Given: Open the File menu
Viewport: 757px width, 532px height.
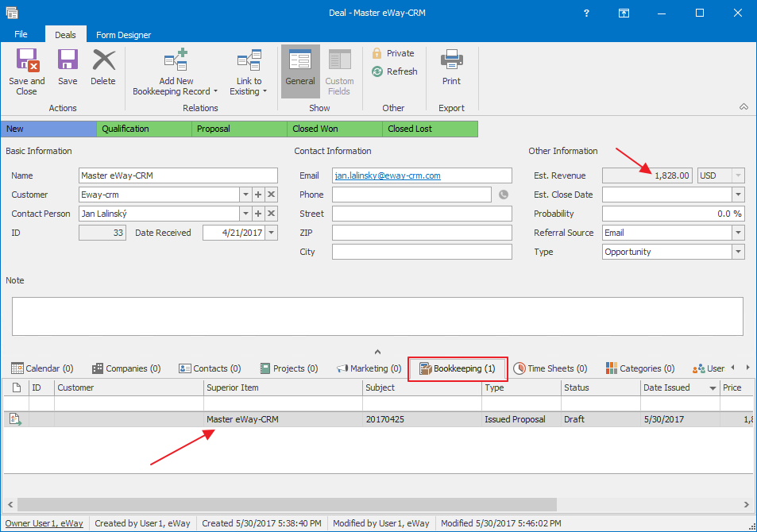Looking at the screenshot, I should tap(21, 34).
